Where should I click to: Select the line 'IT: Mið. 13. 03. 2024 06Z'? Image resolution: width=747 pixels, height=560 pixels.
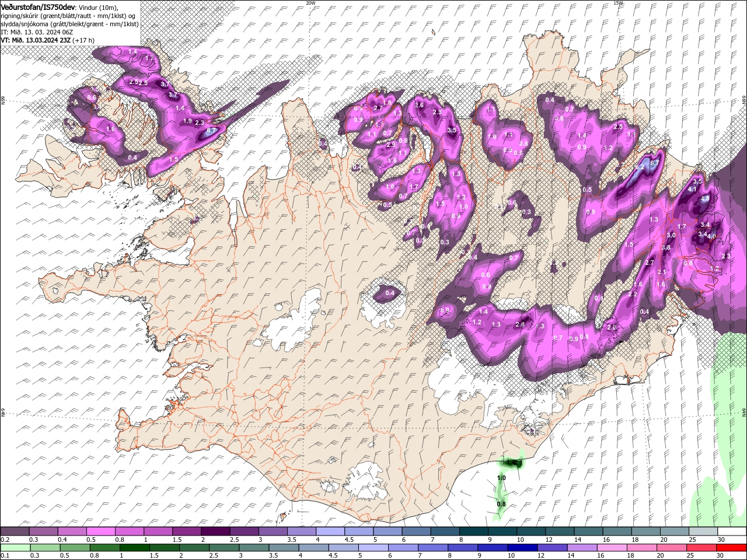tap(36, 32)
